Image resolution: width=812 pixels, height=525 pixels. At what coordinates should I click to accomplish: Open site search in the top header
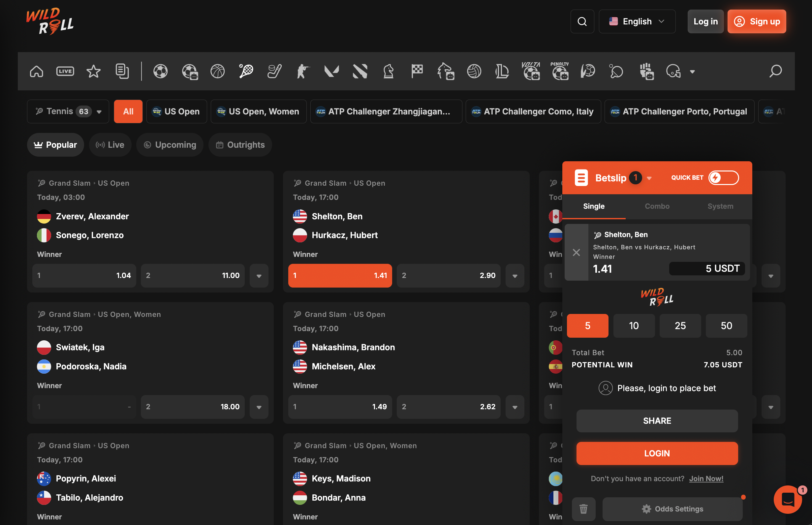582,21
